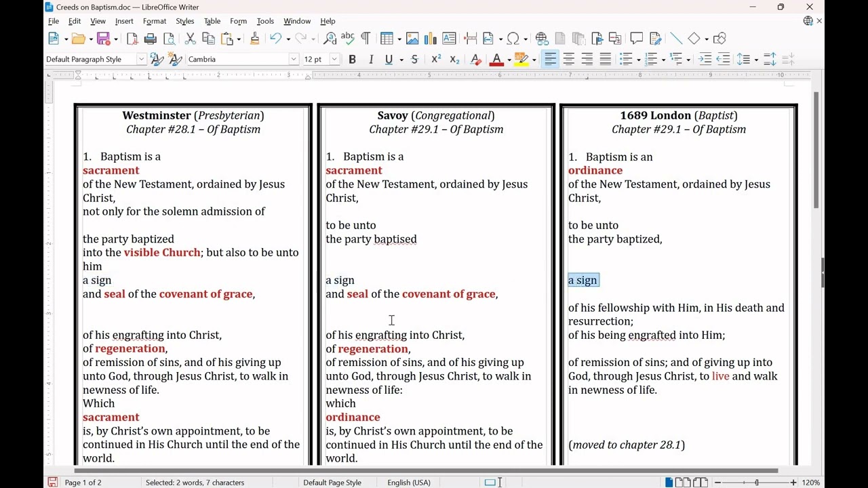Click Page 1 of 2 indicator
The image size is (868, 488).
coord(83,483)
